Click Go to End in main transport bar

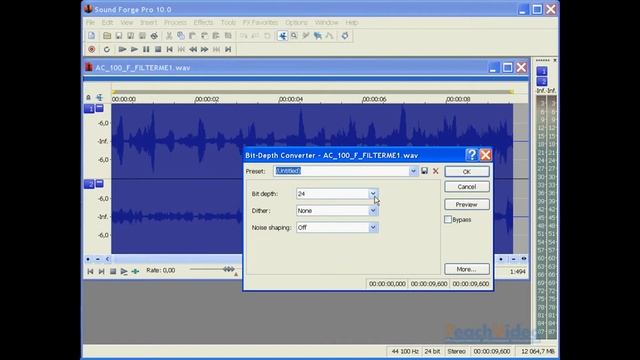click(228, 49)
